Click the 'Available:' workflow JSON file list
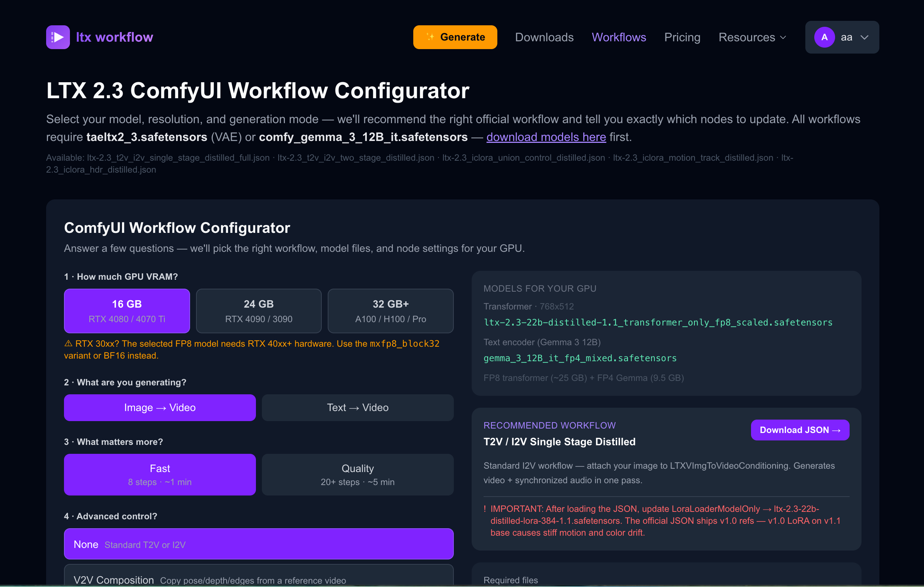The width and height of the screenshot is (924, 587). [x=420, y=163]
